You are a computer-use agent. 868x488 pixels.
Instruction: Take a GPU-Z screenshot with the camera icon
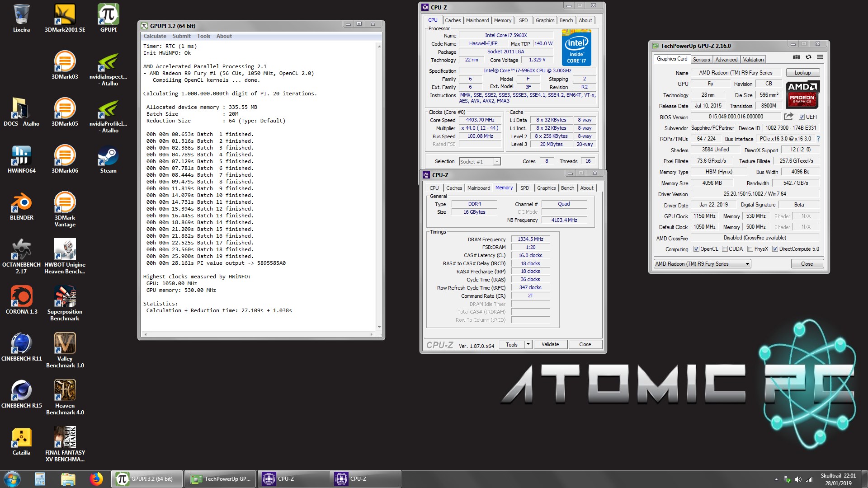tap(797, 57)
